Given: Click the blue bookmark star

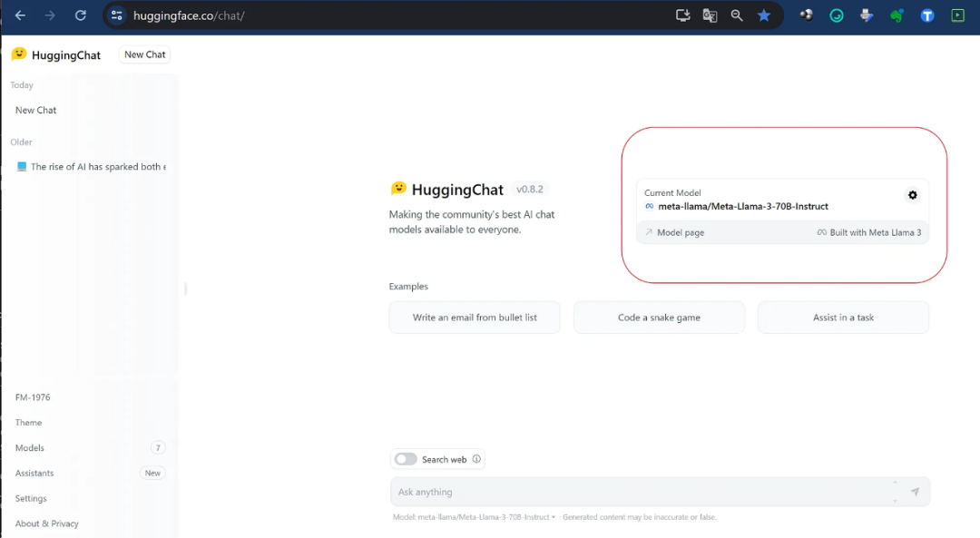Looking at the screenshot, I should tap(764, 15).
